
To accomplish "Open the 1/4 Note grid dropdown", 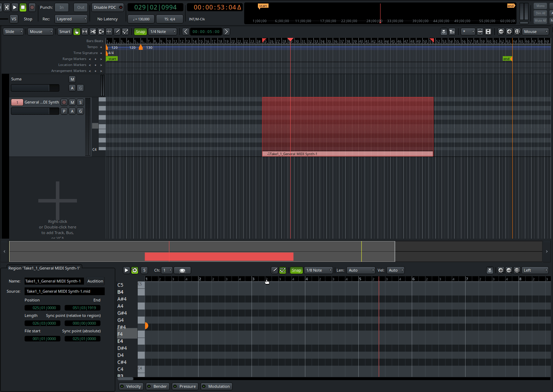I will (163, 32).
